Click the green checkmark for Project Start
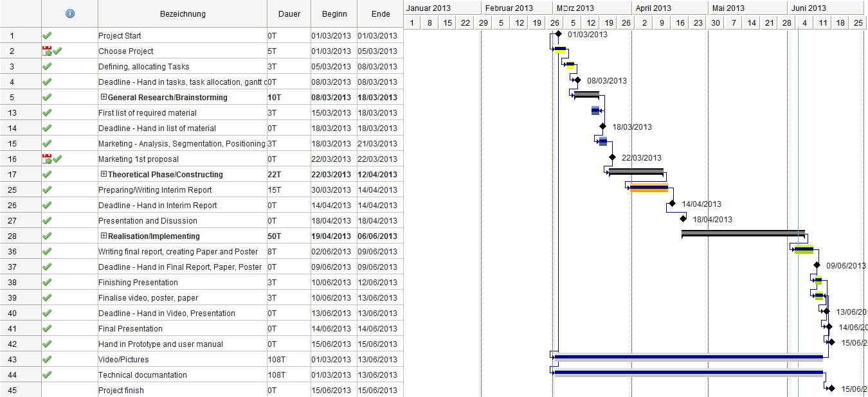This screenshot has width=868, height=397. point(47,35)
